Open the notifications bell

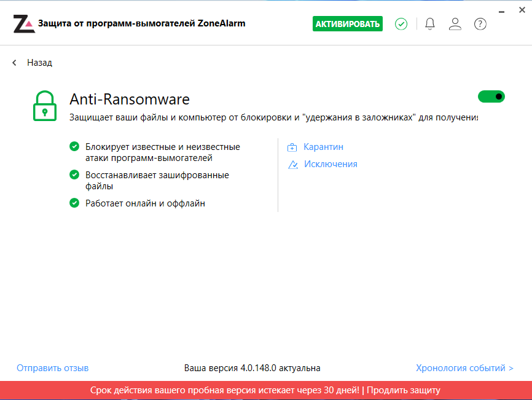[430, 24]
